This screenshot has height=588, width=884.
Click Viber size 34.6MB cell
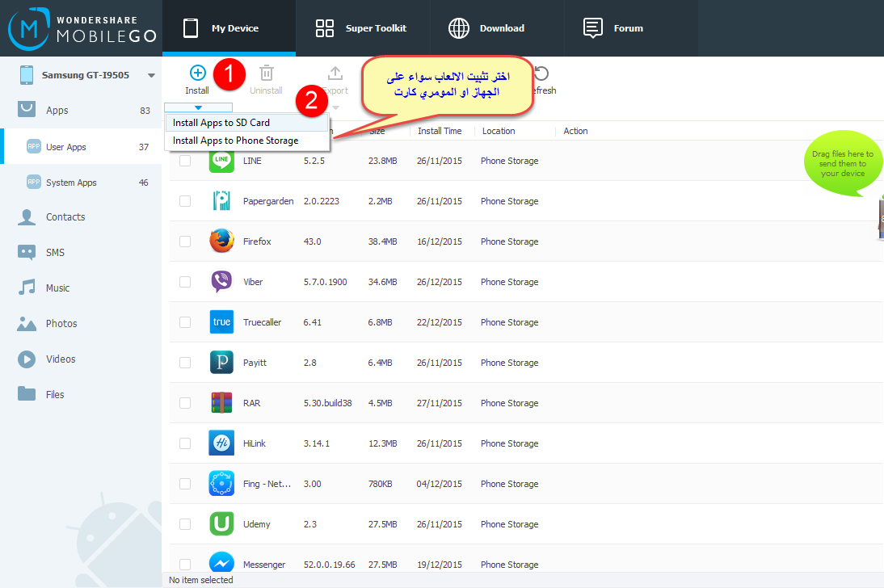pyautogui.click(x=382, y=282)
